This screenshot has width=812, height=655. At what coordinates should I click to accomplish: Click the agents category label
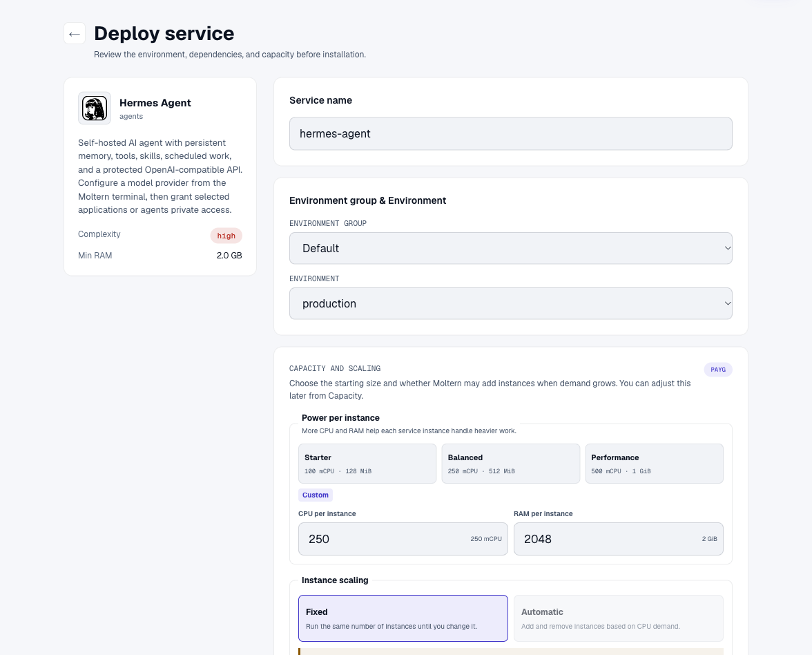pos(131,117)
